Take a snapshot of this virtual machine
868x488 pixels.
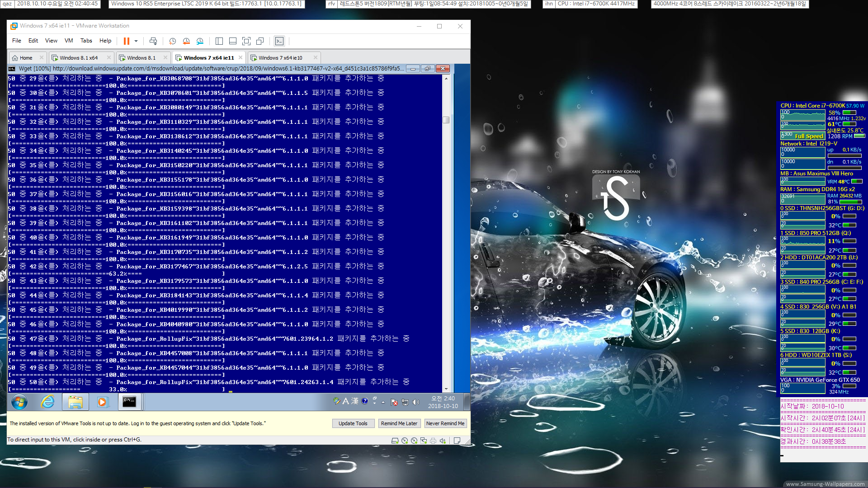tap(172, 41)
